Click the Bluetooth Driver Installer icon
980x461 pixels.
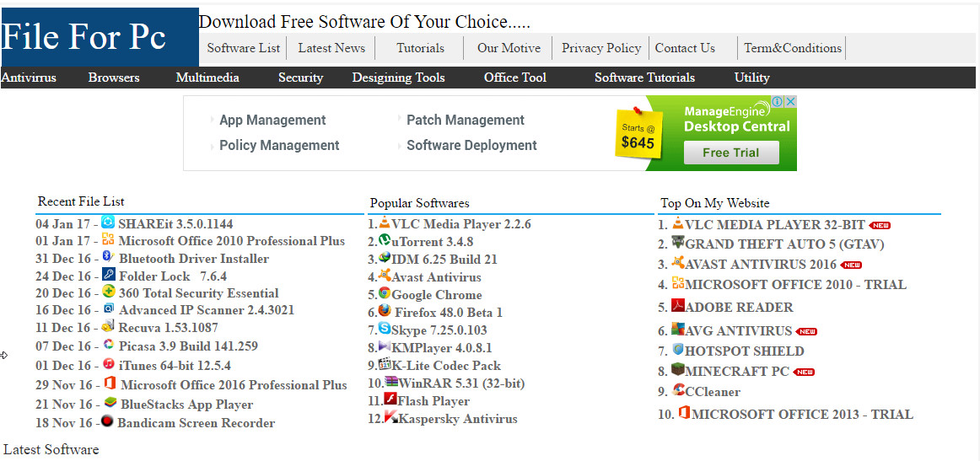(x=107, y=257)
